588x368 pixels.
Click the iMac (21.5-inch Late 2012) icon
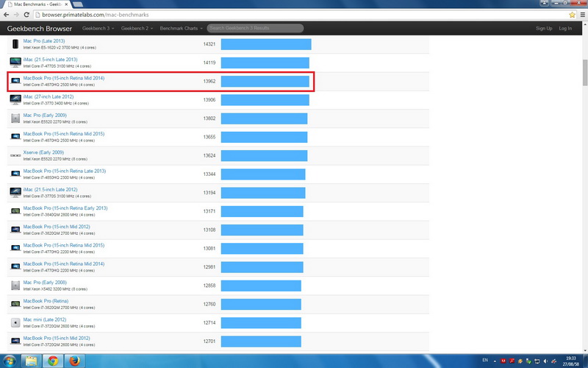pyautogui.click(x=15, y=192)
